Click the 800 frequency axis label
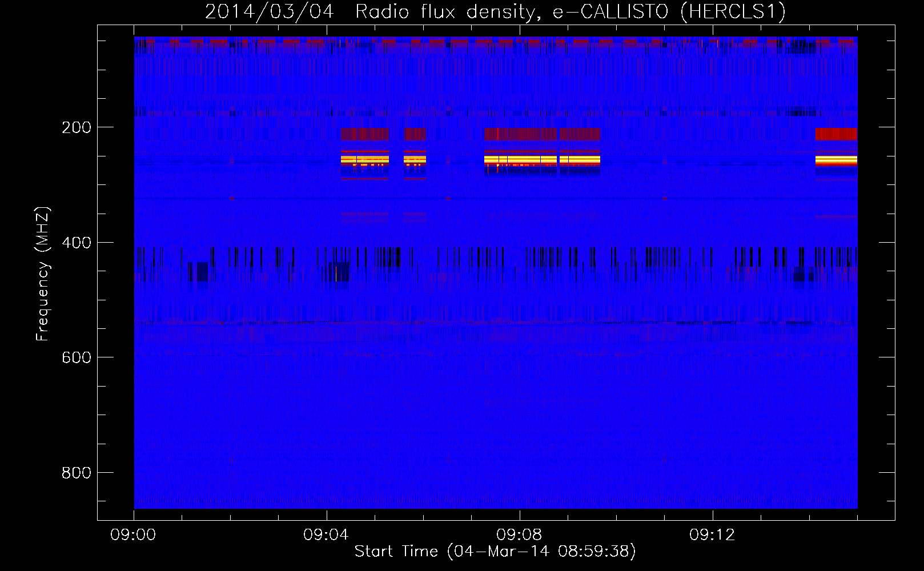Image resolution: width=924 pixels, height=571 pixels. [77, 473]
